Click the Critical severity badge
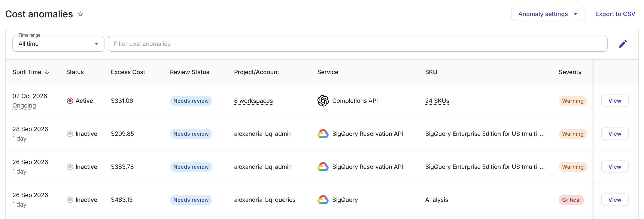 tap(571, 200)
